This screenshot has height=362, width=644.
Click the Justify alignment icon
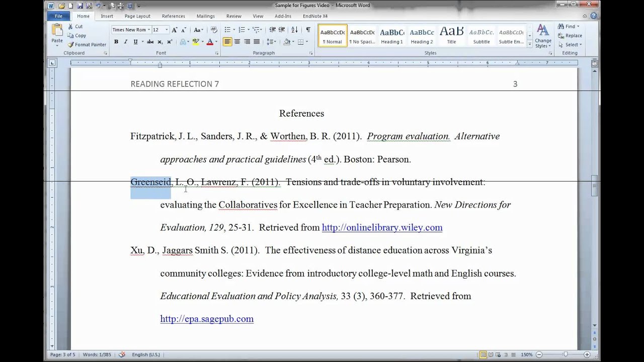(257, 42)
